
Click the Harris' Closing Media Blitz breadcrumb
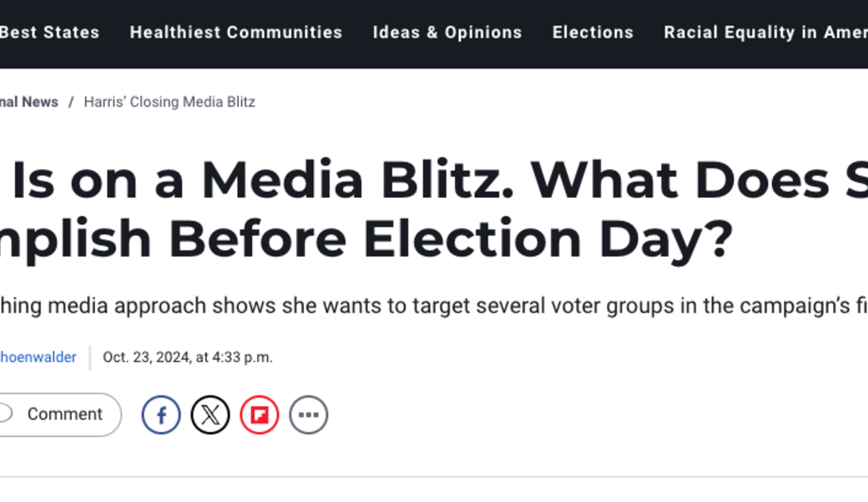coord(169,102)
